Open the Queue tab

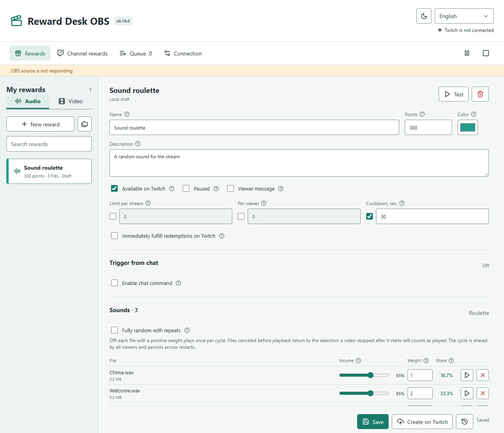click(x=136, y=53)
